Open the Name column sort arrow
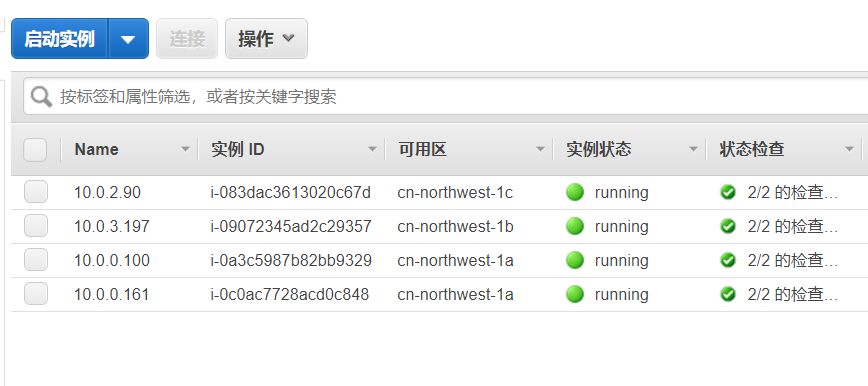868x386 pixels. tap(185, 150)
